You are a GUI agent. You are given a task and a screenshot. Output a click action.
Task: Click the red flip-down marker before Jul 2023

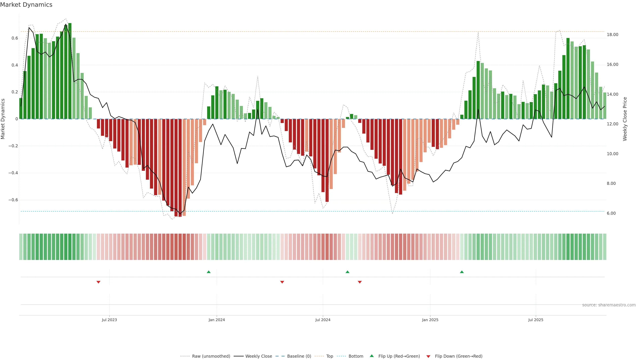click(98, 282)
